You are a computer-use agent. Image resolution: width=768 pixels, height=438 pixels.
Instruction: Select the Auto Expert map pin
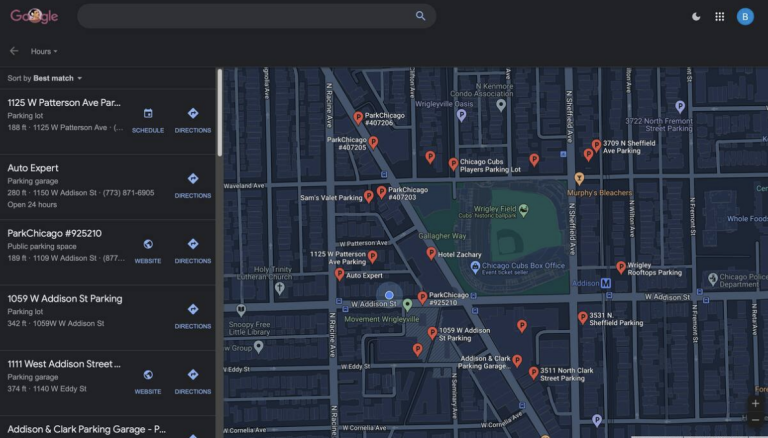tap(339, 274)
